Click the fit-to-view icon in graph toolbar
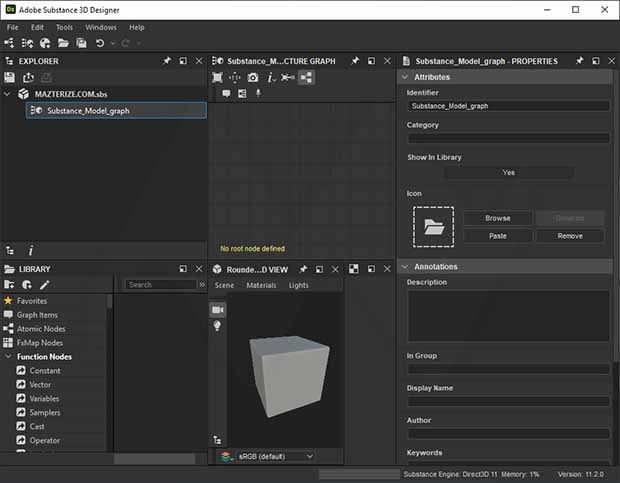Image resolution: width=620 pixels, height=483 pixels. pos(217,77)
